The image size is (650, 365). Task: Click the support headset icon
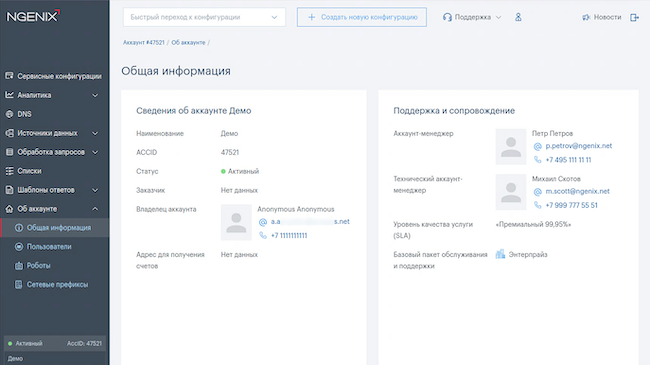[447, 17]
